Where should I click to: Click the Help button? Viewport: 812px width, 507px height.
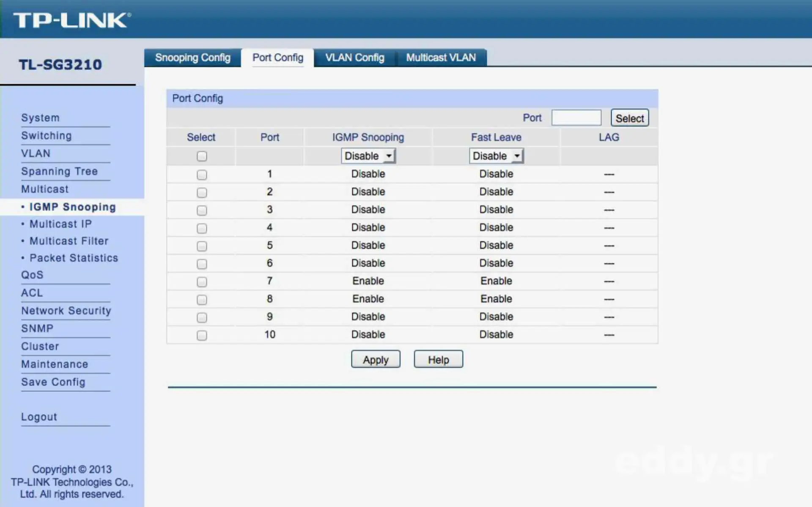click(438, 359)
